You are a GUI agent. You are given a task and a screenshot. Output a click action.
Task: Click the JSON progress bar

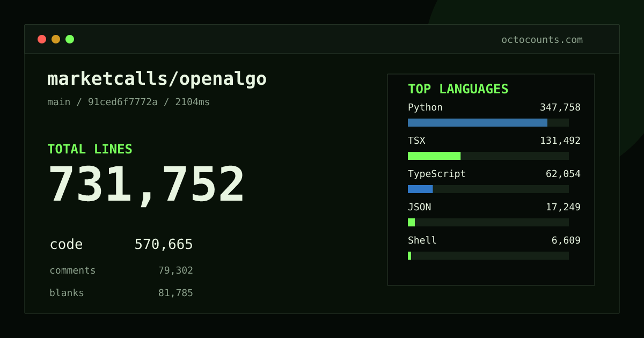pyautogui.click(x=488, y=222)
